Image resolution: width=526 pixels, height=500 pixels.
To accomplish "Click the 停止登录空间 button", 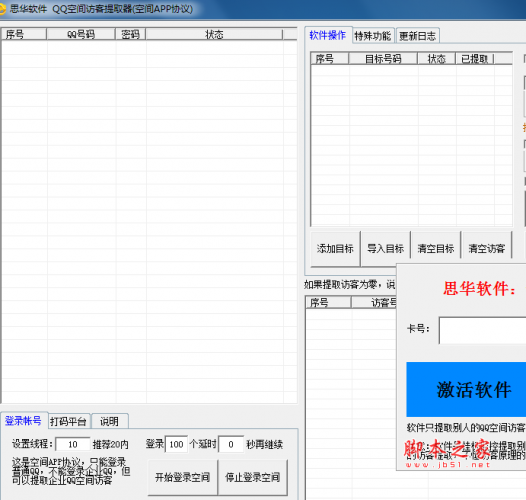I will point(253,477).
